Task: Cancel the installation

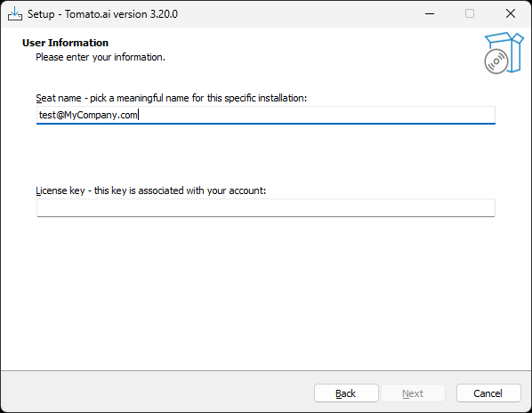Action: coord(488,393)
